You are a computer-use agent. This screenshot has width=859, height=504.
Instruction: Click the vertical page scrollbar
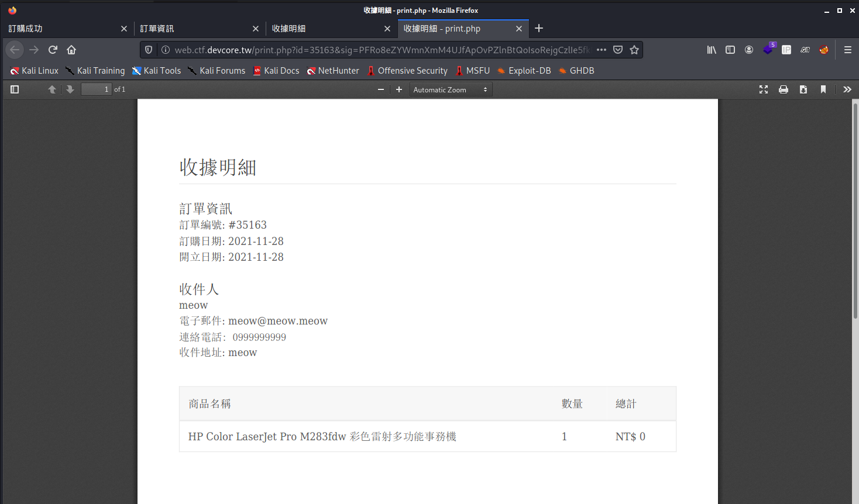(x=855, y=210)
